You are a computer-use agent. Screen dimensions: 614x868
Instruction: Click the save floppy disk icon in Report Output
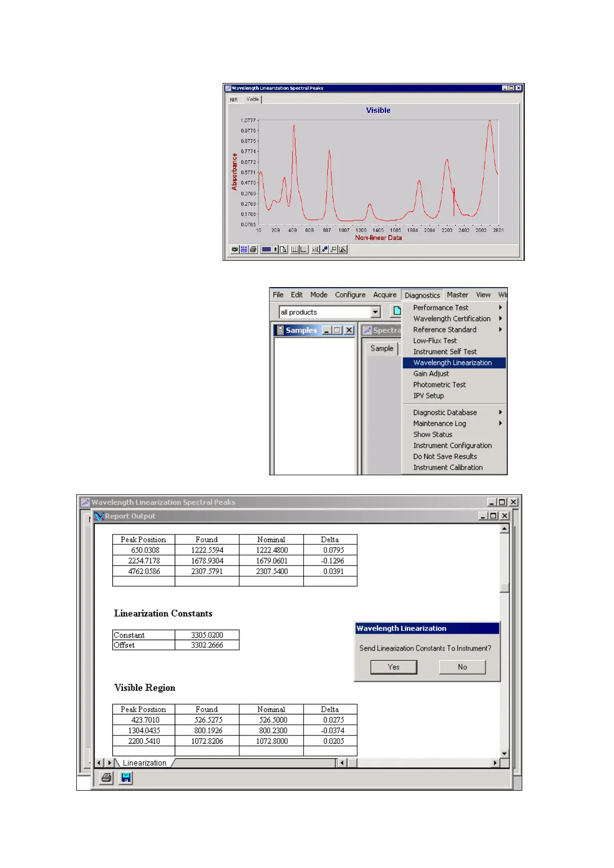(x=126, y=778)
